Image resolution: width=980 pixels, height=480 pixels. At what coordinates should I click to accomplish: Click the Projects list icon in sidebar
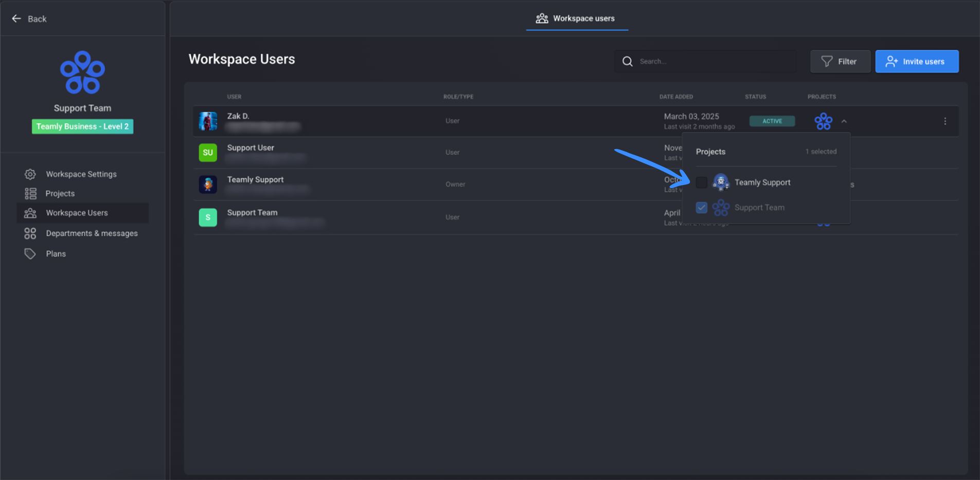(30, 194)
